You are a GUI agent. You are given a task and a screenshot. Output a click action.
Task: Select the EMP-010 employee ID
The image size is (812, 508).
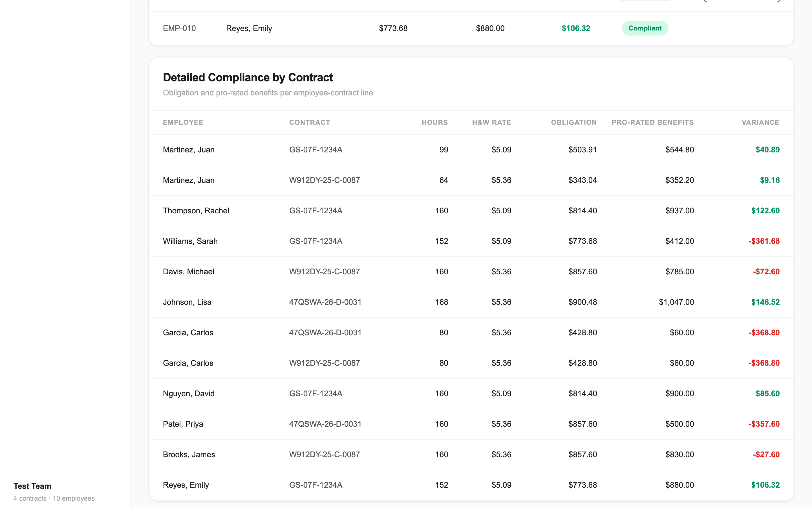click(x=179, y=28)
